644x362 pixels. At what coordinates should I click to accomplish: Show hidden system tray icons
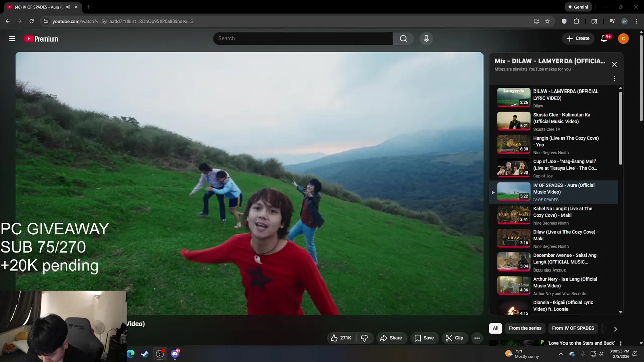(561, 354)
